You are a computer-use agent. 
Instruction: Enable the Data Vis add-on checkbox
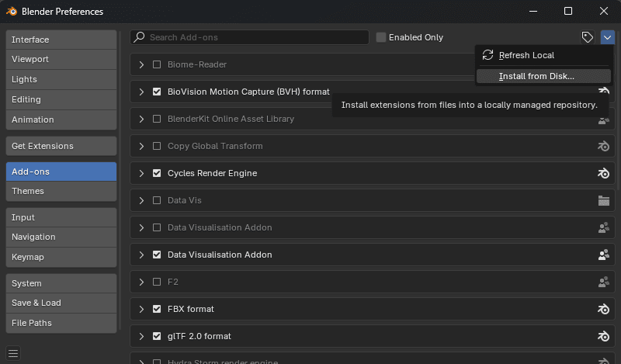pyautogui.click(x=157, y=200)
